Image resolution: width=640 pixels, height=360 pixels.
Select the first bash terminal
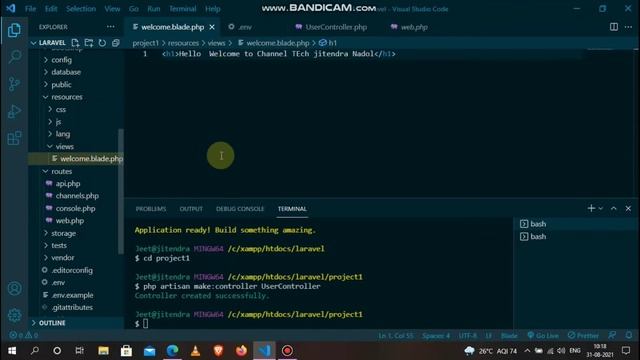576,224
